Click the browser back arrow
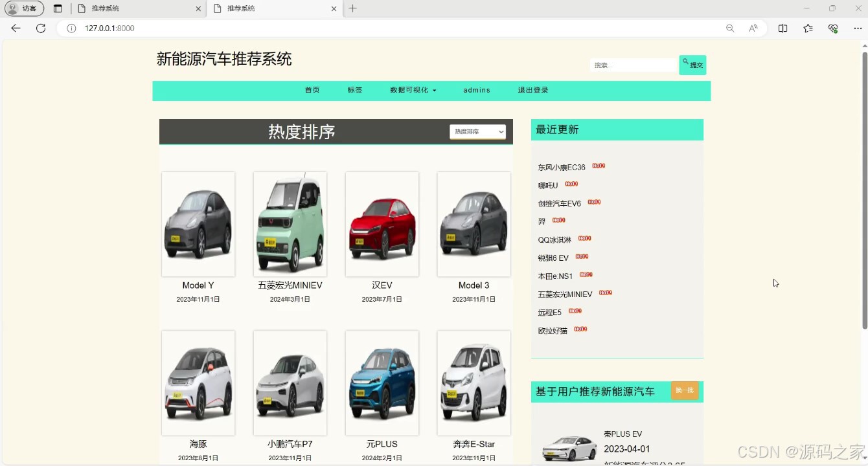 [x=16, y=28]
